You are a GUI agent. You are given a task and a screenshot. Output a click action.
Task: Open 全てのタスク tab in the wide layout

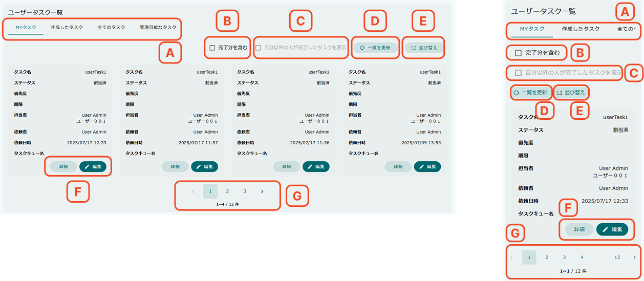click(x=111, y=27)
